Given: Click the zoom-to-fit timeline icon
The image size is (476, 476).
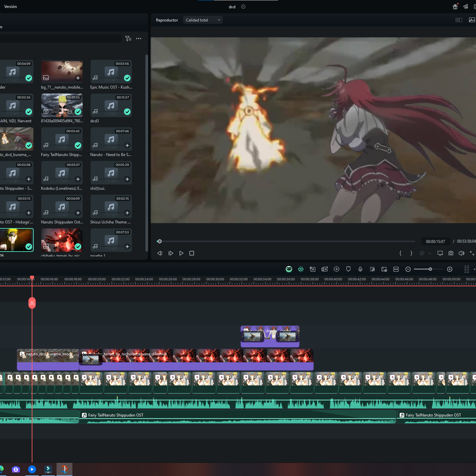Looking at the screenshot, I should [x=396, y=269].
